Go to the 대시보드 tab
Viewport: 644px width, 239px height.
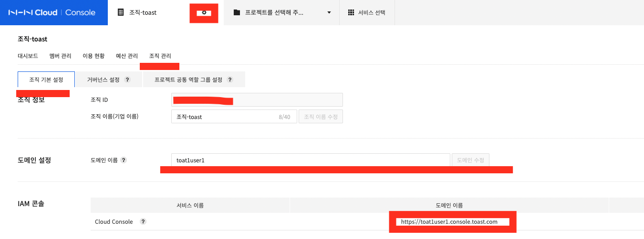(28, 56)
